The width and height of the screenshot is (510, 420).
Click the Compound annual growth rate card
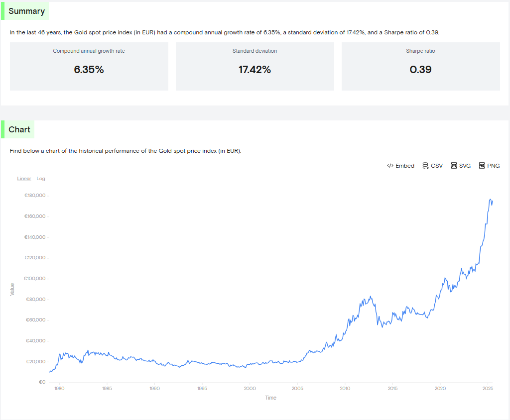pyautogui.click(x=89, y=66)
